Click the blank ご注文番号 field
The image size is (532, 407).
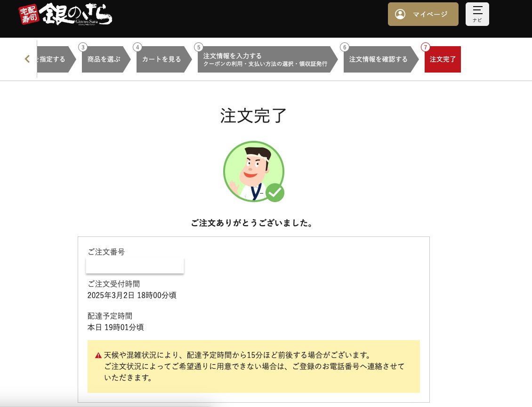135,265
